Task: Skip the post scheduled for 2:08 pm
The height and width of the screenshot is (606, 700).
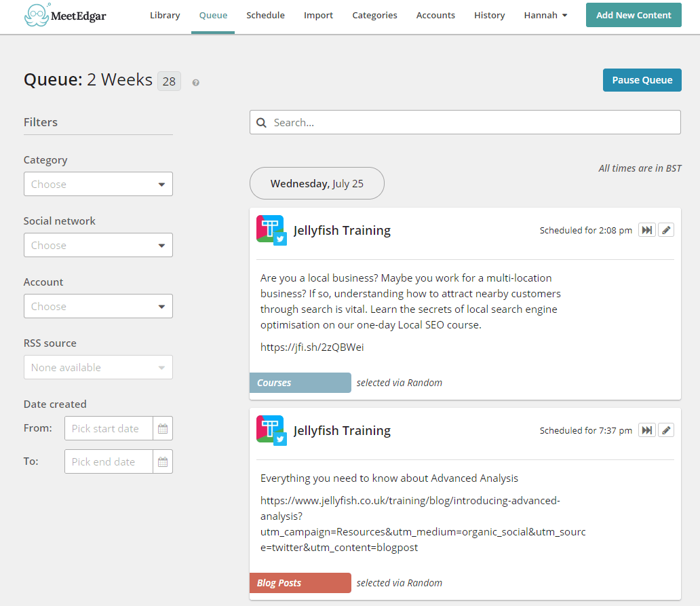Action: 647,230
